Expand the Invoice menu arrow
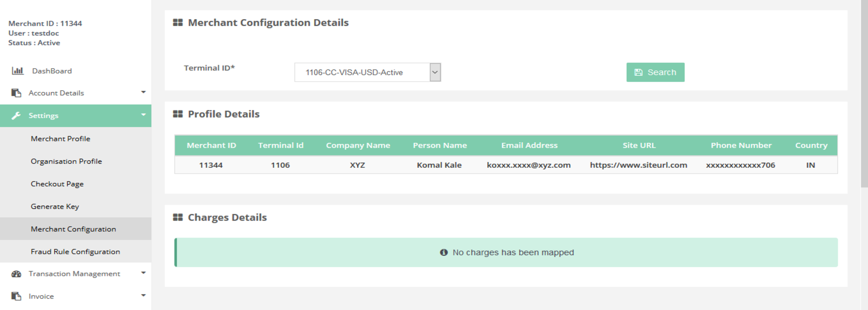 [x=143, y=296]
